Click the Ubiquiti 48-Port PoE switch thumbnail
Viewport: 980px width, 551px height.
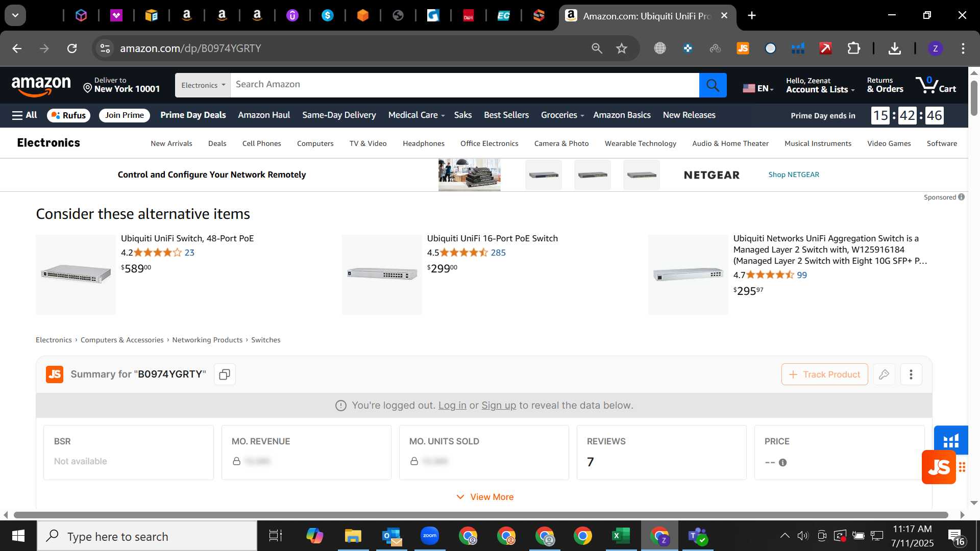coord(76,274)
